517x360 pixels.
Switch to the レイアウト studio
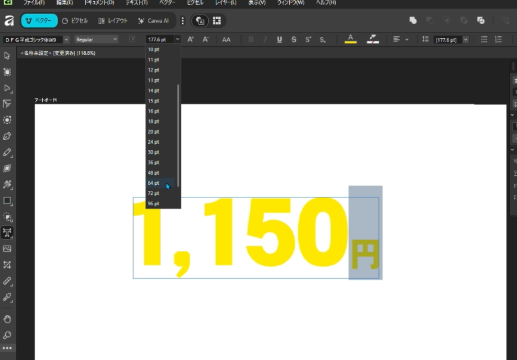(x=113, y=21)
